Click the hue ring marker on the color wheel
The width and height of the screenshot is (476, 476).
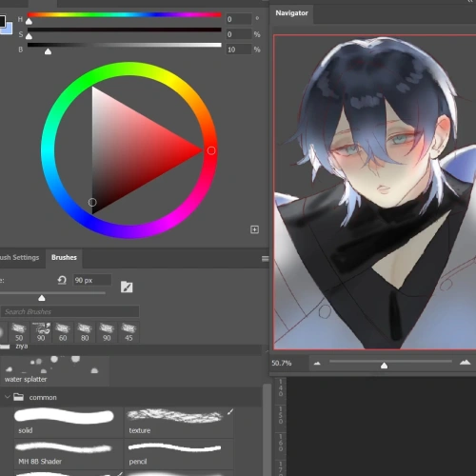(211, 150)
